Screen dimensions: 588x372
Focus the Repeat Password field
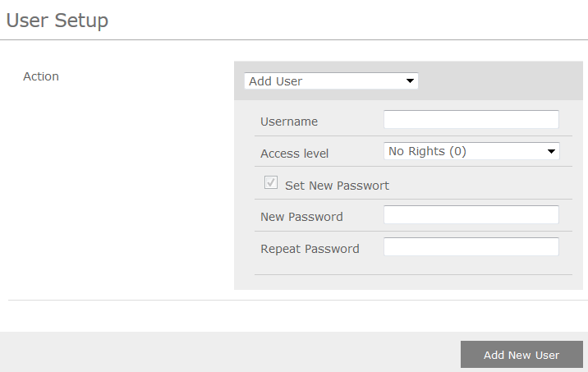click(471, 247)
